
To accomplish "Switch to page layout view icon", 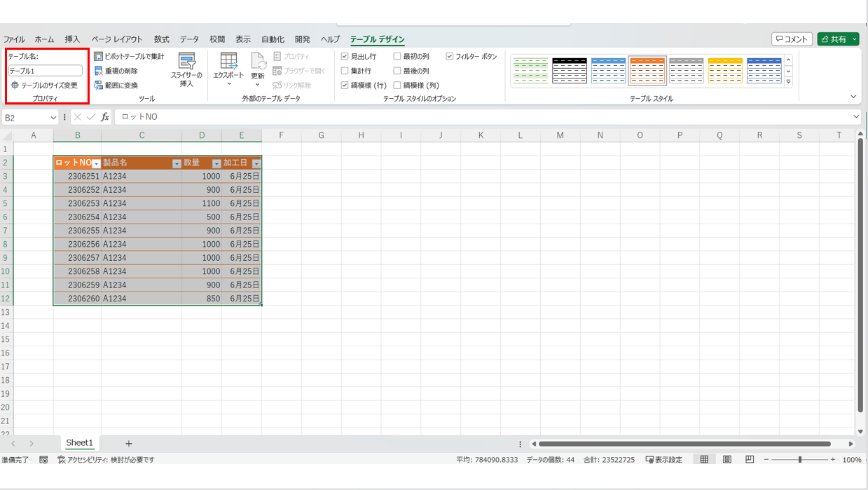I will click(727, 460).
